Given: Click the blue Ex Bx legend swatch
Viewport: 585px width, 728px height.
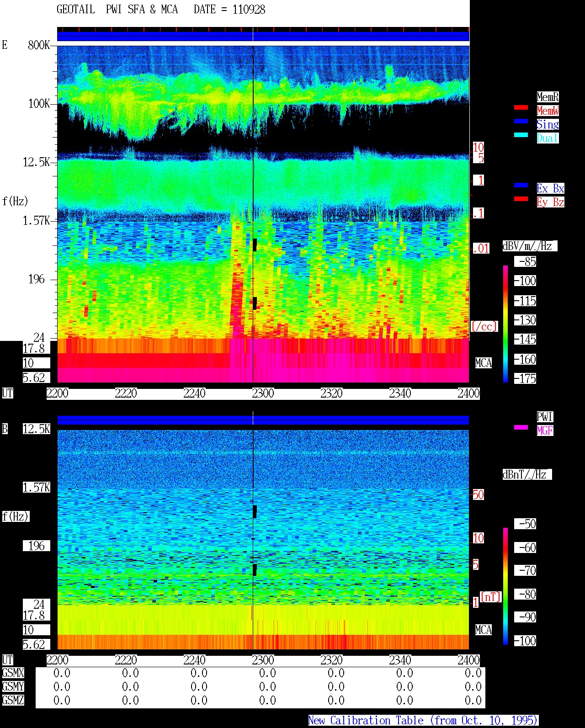Looking at the screenshot, I should tap(521, 185).
